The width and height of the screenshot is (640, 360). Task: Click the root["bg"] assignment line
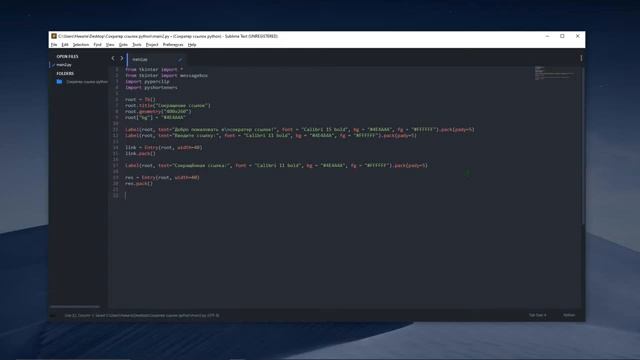155,117
